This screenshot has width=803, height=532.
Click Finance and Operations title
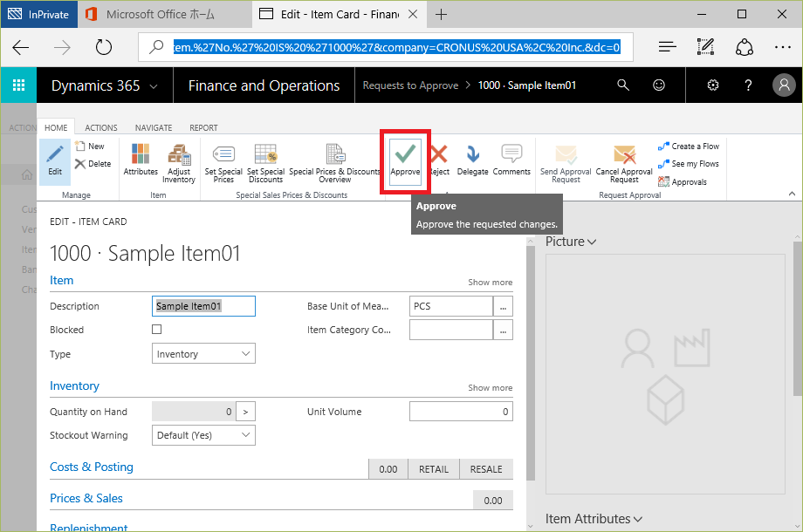(264, 85)
